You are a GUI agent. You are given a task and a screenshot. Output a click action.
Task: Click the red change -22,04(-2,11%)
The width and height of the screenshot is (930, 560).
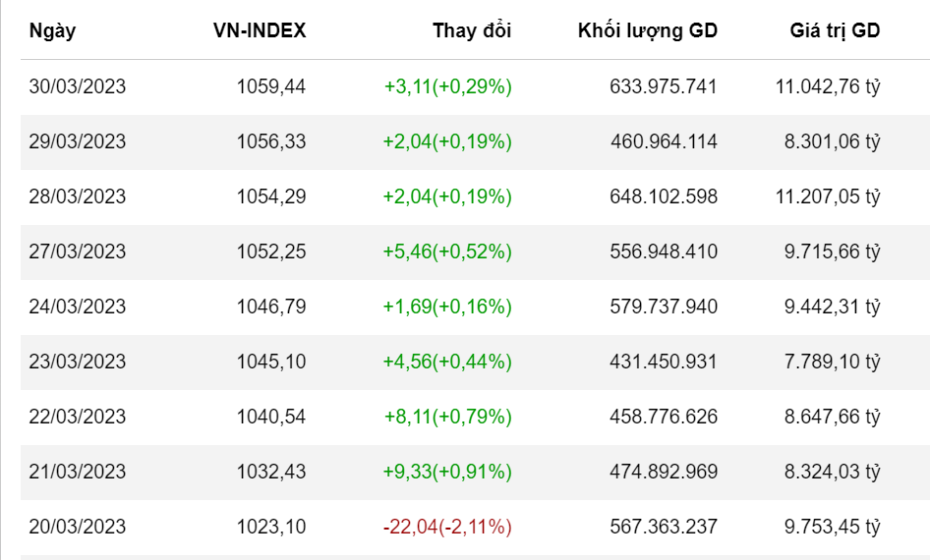(x=447, y=528)
